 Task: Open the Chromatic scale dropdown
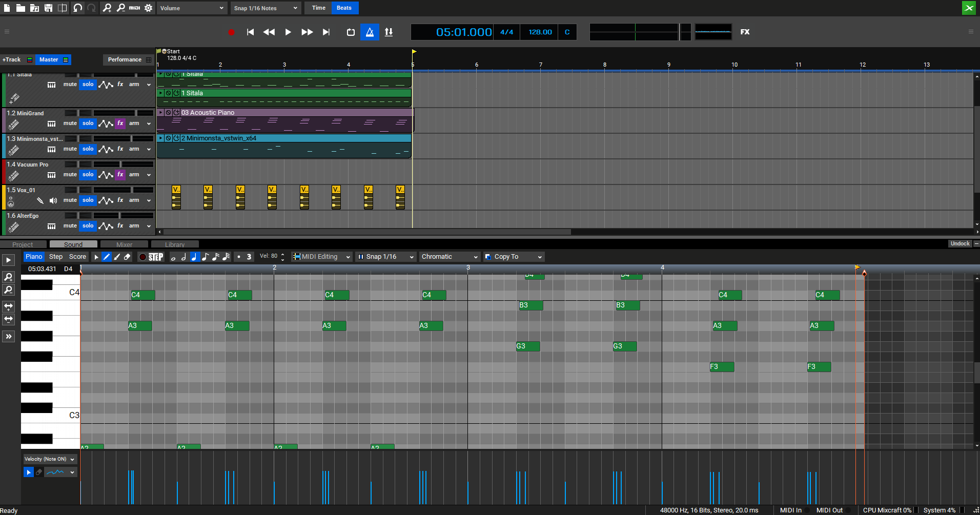[450, 257]
